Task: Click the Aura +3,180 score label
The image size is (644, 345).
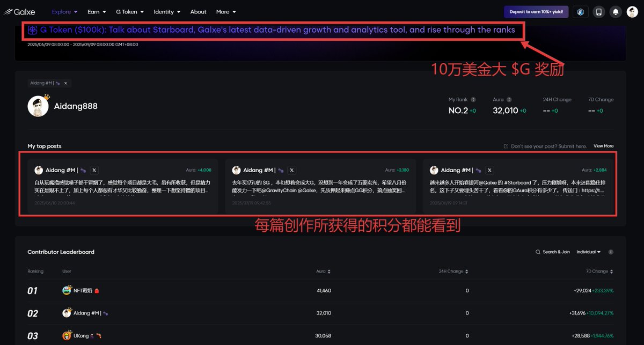Action: (x=396, y=170)
